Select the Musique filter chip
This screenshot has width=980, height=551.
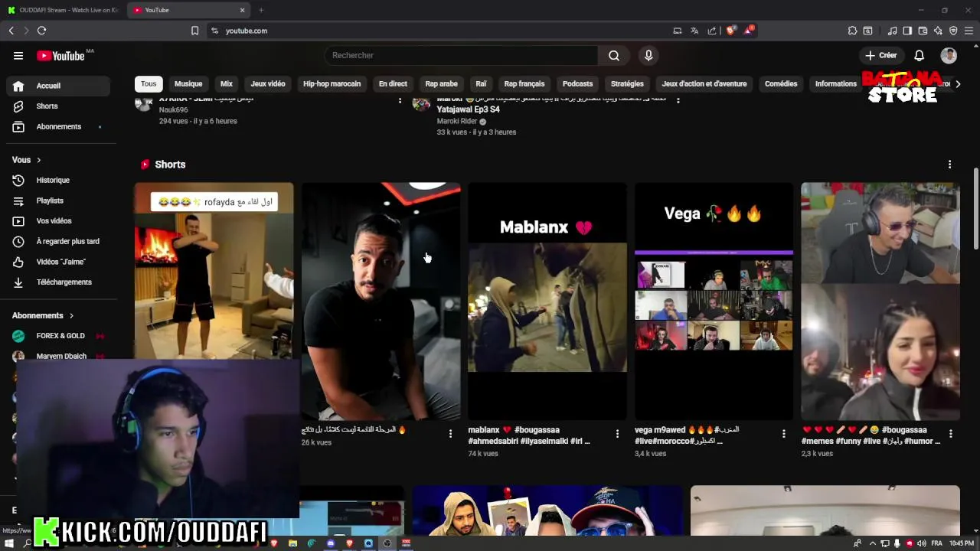(x=188, y=83)
